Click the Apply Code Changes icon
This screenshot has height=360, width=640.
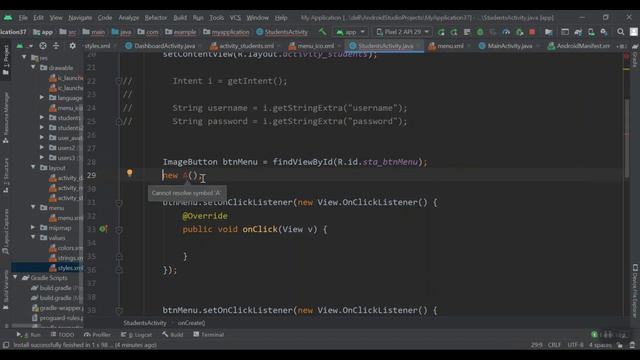(467, 32)
